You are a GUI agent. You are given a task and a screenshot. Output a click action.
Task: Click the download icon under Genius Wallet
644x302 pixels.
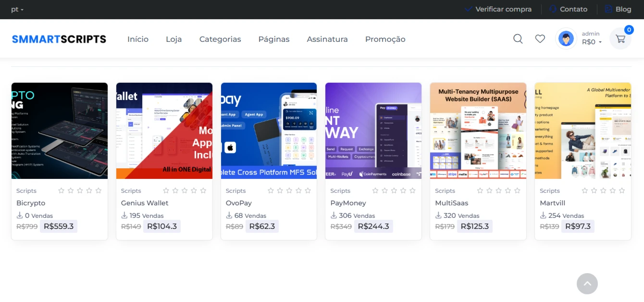click(x=124, y=215)
